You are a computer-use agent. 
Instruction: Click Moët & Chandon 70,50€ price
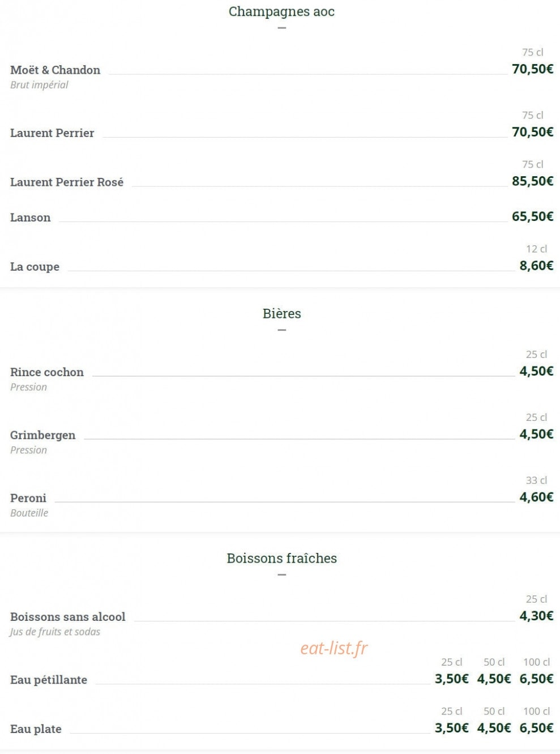pyautogui.click(x=532, y=69)
